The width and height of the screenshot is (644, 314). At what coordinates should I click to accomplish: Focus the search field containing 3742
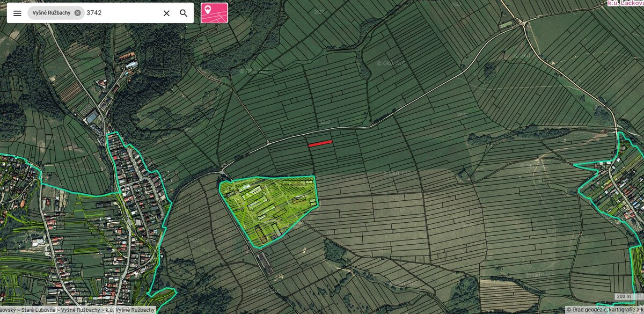pyautogui.click(x=122, y=13)
